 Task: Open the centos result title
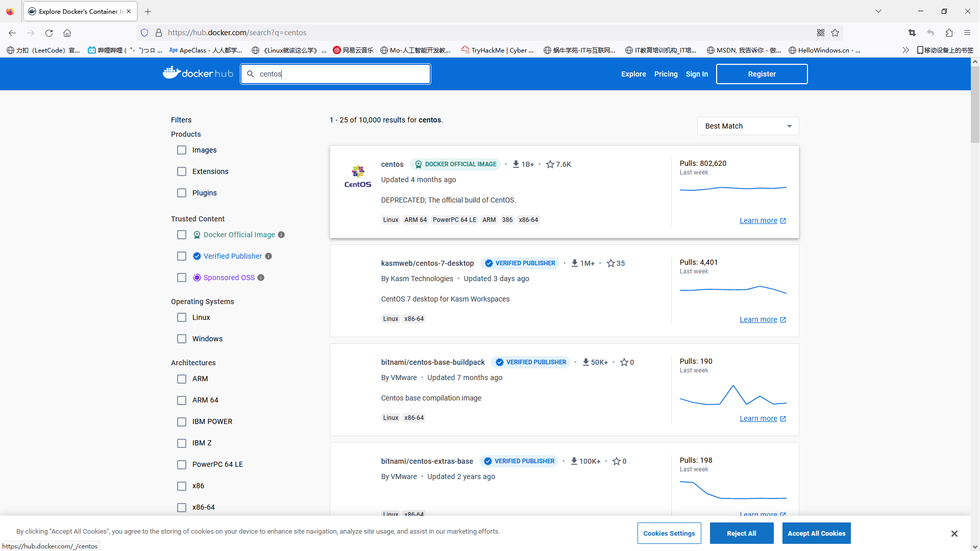point(392,164)
